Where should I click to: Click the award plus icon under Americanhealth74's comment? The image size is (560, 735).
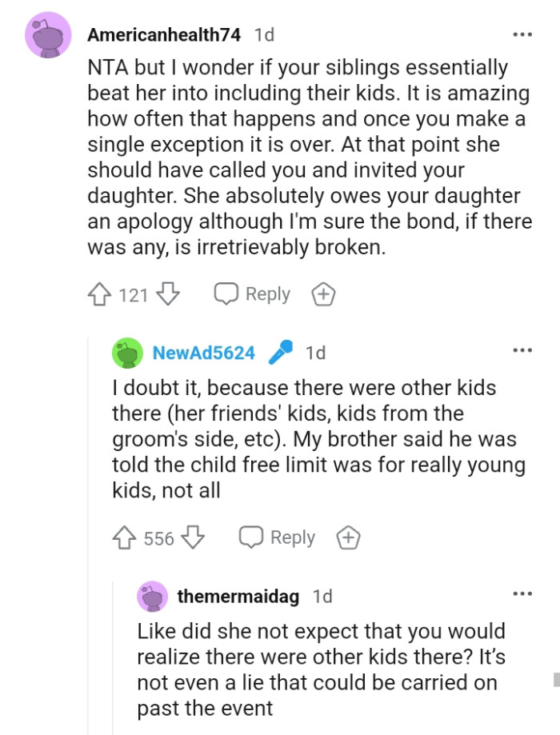(323, 294)
